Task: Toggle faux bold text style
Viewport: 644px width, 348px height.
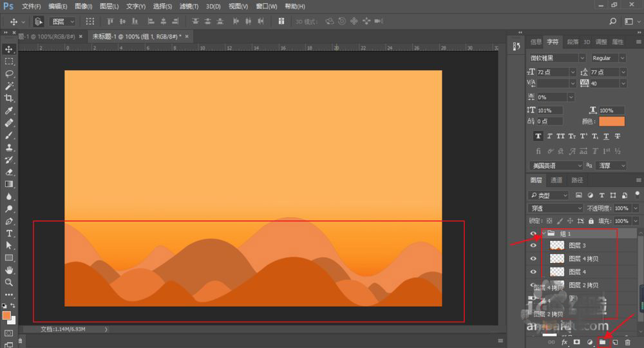Action: [x=538, y=137]
